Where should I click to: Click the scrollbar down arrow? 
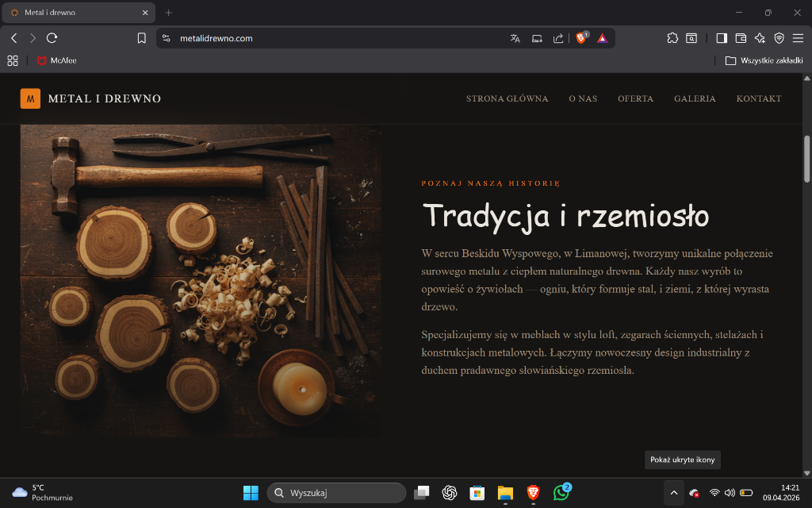click(806, 473)
